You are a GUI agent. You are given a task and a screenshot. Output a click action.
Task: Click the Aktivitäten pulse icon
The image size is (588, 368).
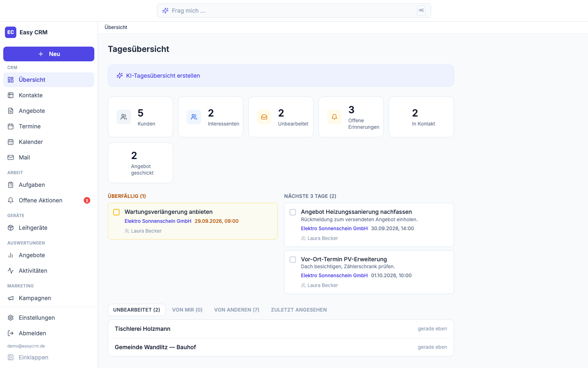(x=11, y=271)
